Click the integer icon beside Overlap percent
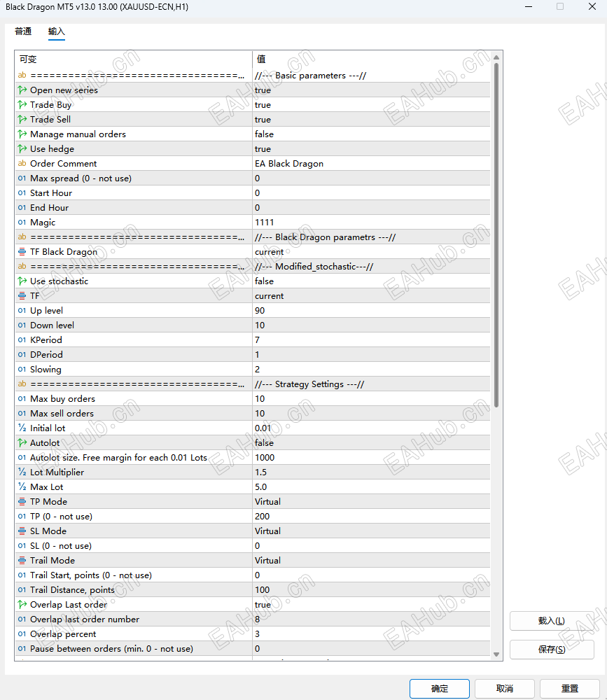The height and width of the screenshot is (700, 607). pos(22,634)
